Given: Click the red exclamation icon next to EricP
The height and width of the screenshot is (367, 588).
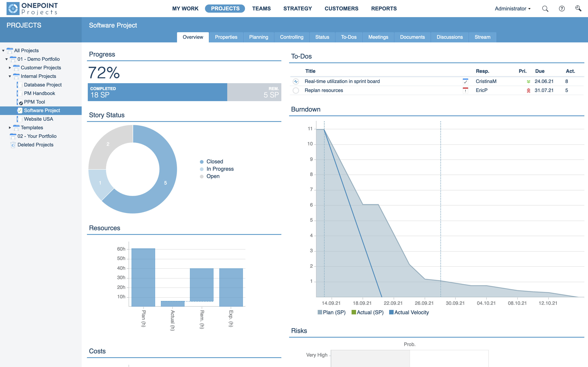Looking at the screenshot, I should click(x=465, y=90).
